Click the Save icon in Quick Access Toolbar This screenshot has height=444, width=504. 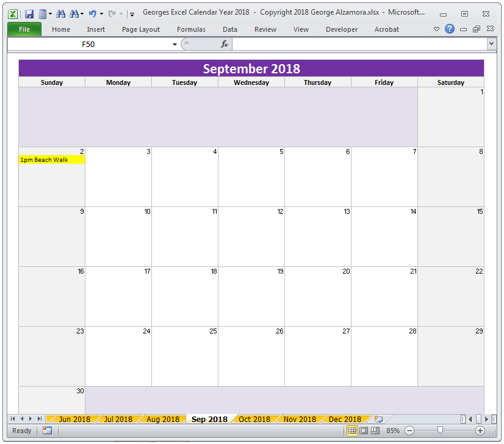[29, 13]
